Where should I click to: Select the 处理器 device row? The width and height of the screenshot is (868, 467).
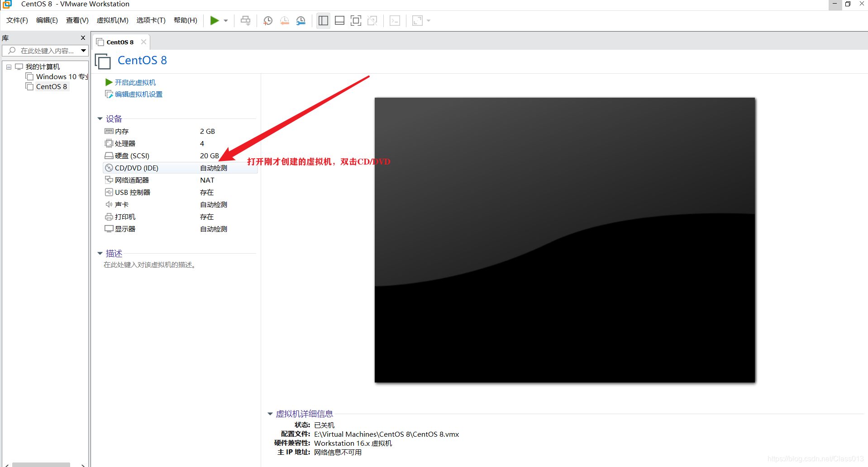click(181, 143)
